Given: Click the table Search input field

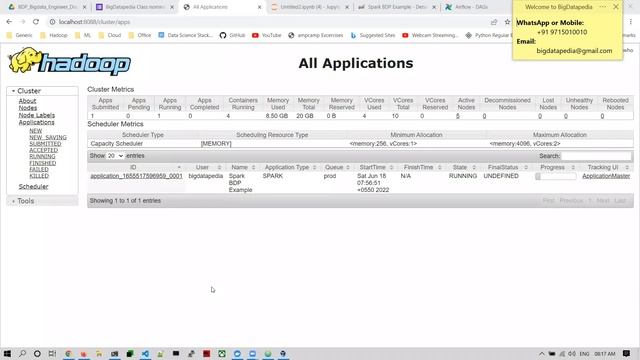Looking at the screenshot, I should point(596,156).
